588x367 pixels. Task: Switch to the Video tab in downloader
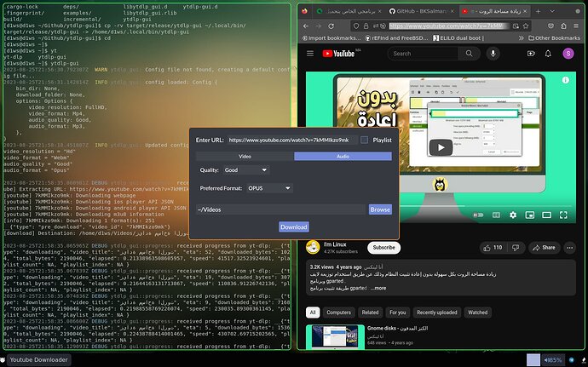245,157
